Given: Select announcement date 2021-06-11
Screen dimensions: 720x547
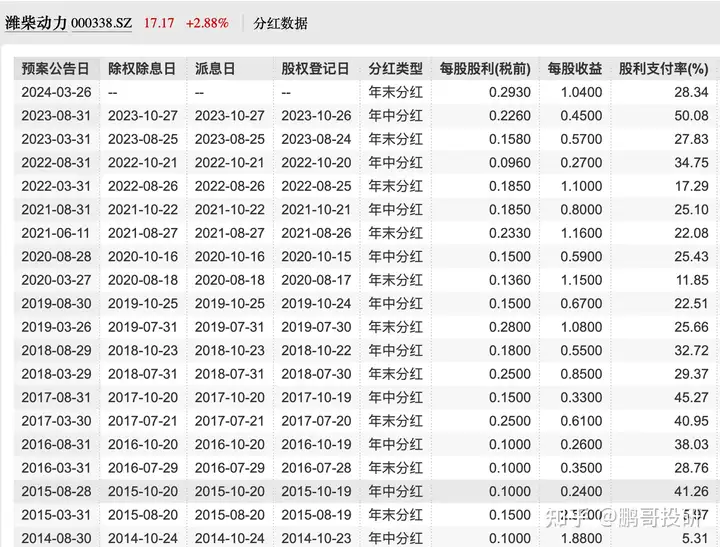Looking at the screenshot, I should coord(55,233).
